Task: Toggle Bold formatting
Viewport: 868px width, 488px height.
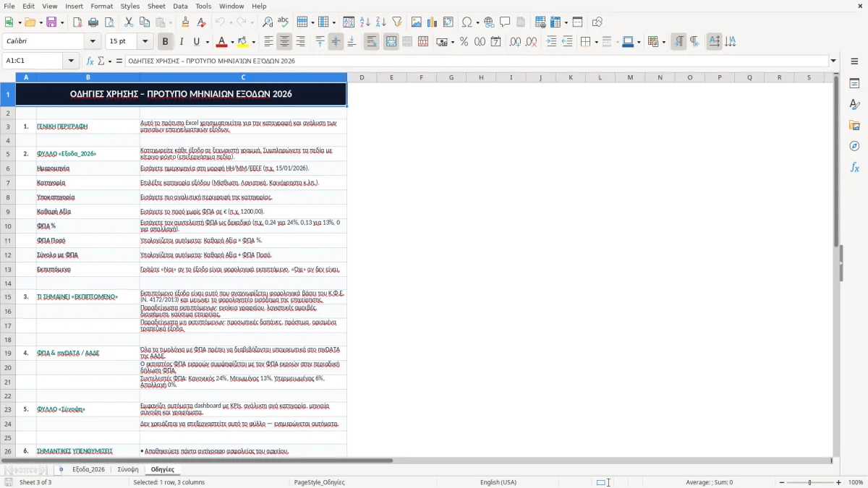Action: pyautogui.click(x=165, y=42)
